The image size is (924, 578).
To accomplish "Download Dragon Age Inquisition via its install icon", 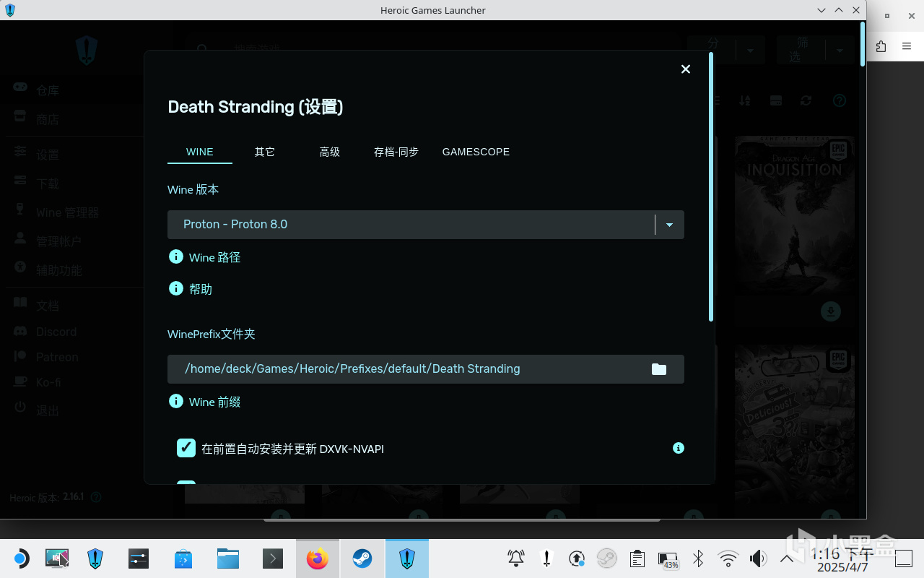I will 831,311.
